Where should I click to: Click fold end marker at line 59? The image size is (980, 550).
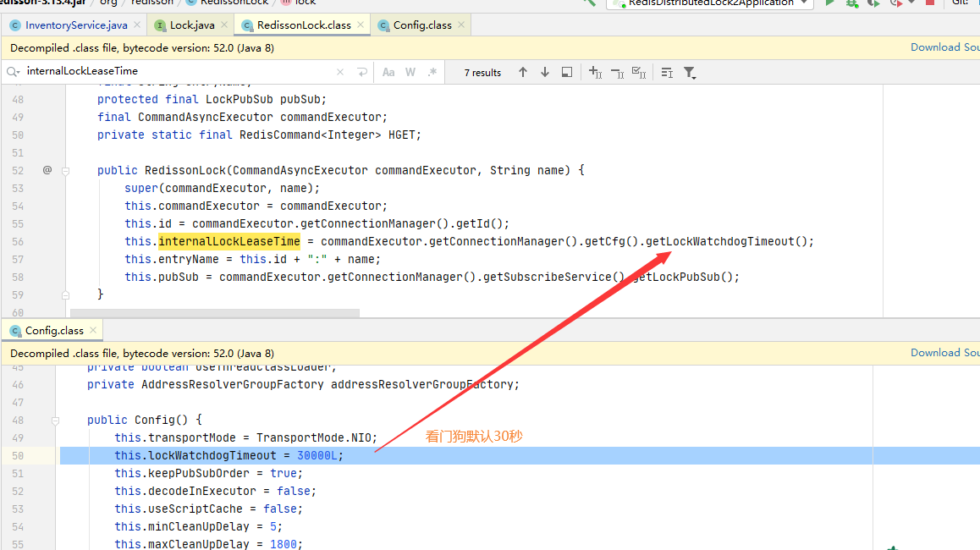click(x=66, y=295)
